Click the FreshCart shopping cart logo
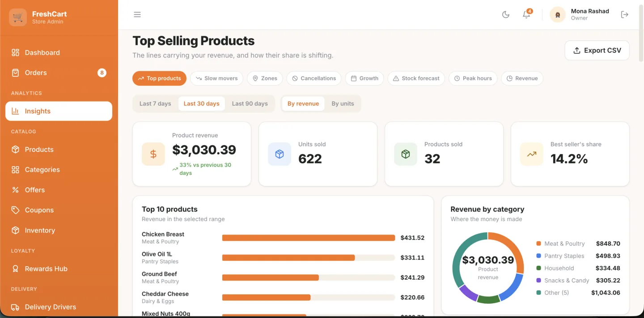644x318 pixels. click(x=18, y=17)
